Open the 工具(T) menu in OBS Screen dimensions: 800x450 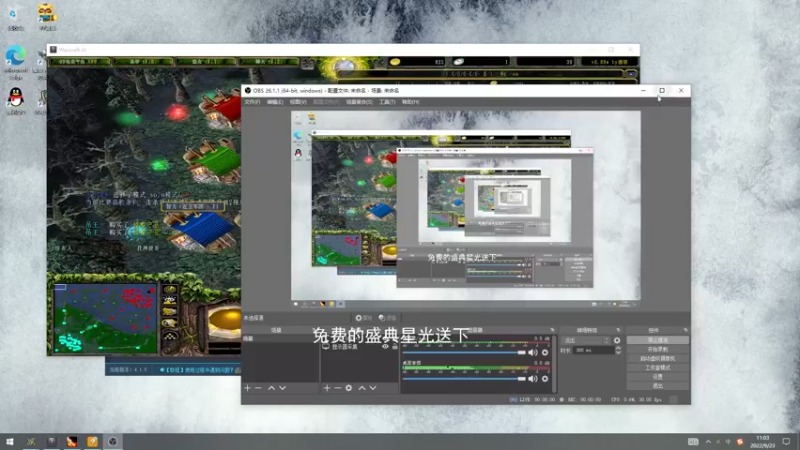pos(387,102)
